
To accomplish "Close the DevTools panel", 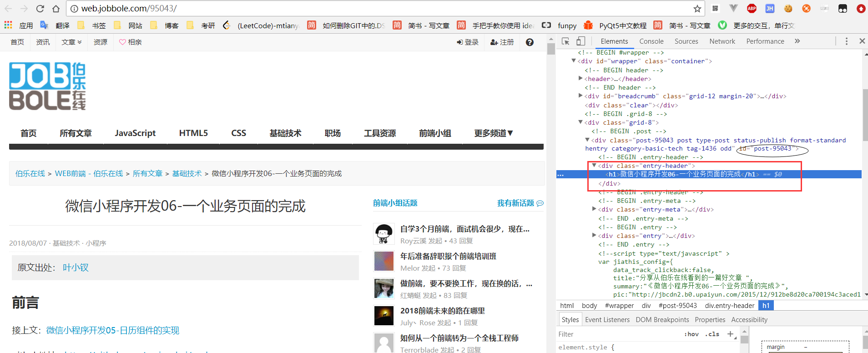I will tap(862, 41).
